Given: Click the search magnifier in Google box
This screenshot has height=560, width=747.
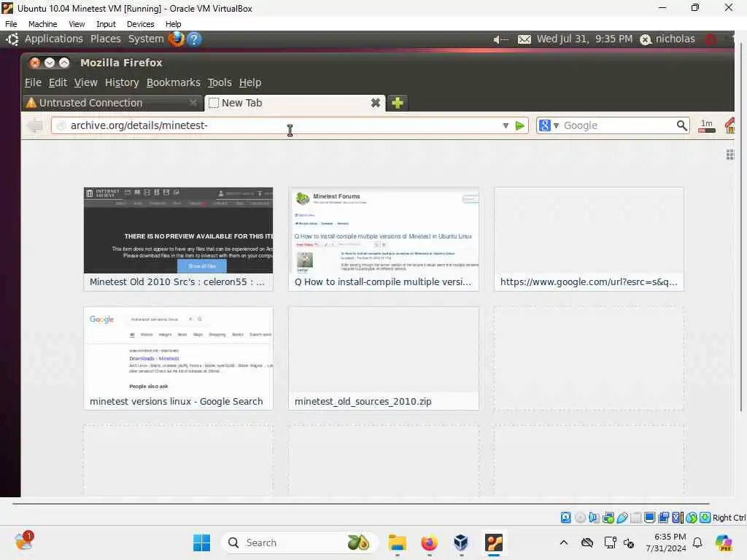Looking at the screenshot, I should [x=682, y=125].
